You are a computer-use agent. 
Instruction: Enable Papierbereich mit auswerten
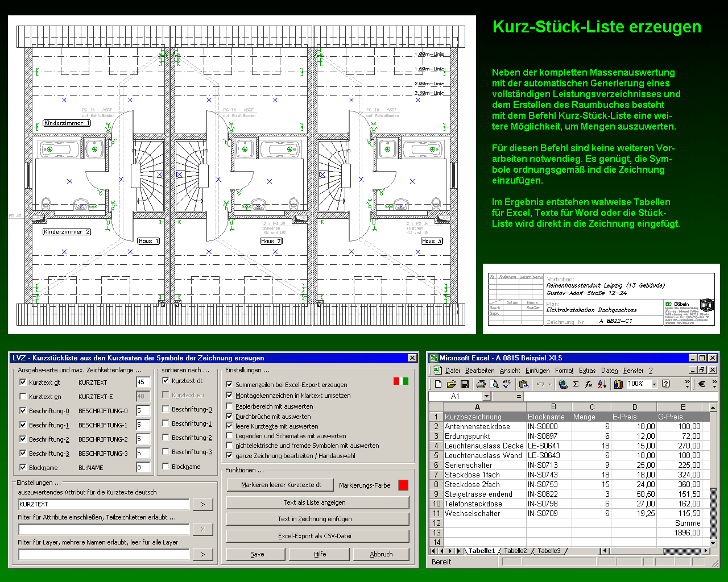pos(230,406)
